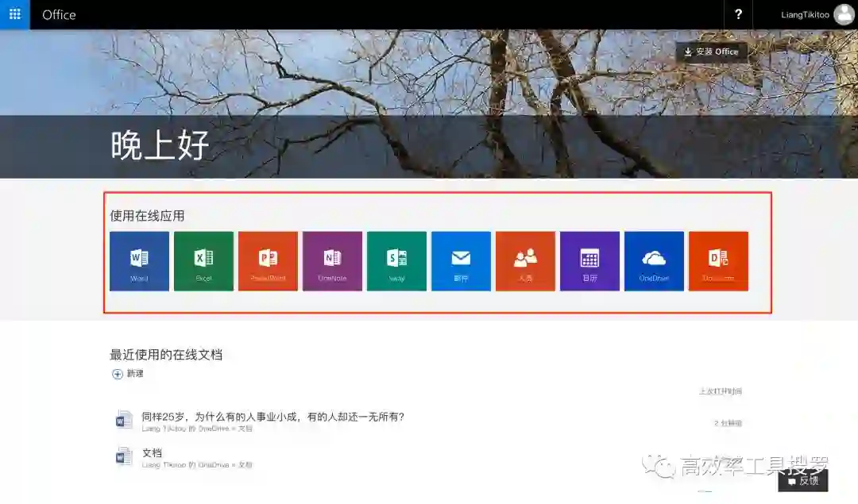The width and height of the screenshot is (858, 504).
Task: Launch Word online tile
Action: pos(139,261)
